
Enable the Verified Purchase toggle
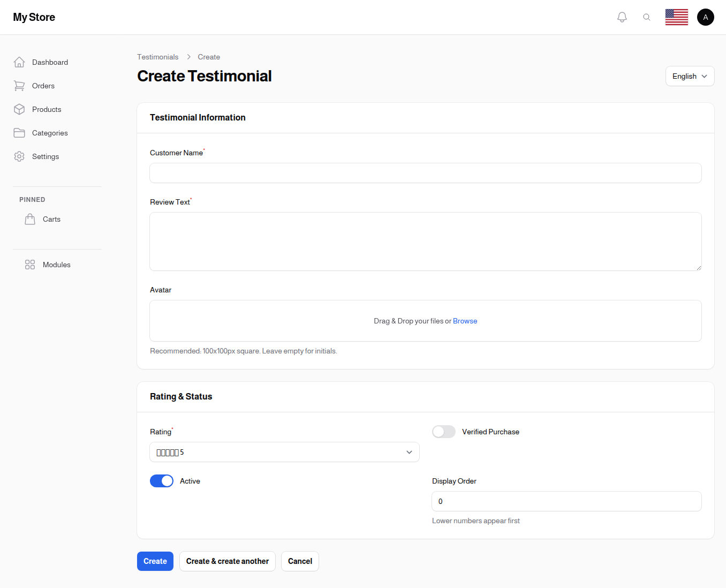[x=443, y=432]
